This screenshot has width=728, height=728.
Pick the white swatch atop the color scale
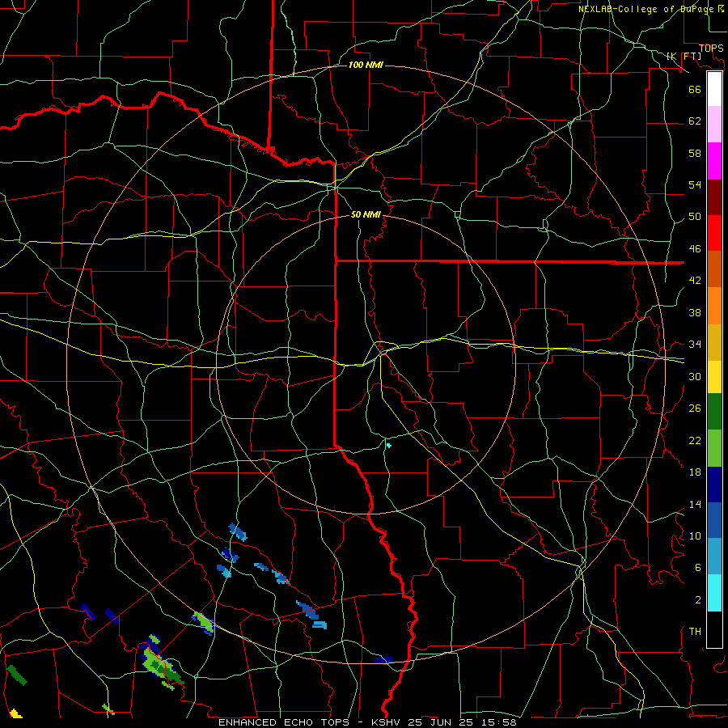coord(714,89)
